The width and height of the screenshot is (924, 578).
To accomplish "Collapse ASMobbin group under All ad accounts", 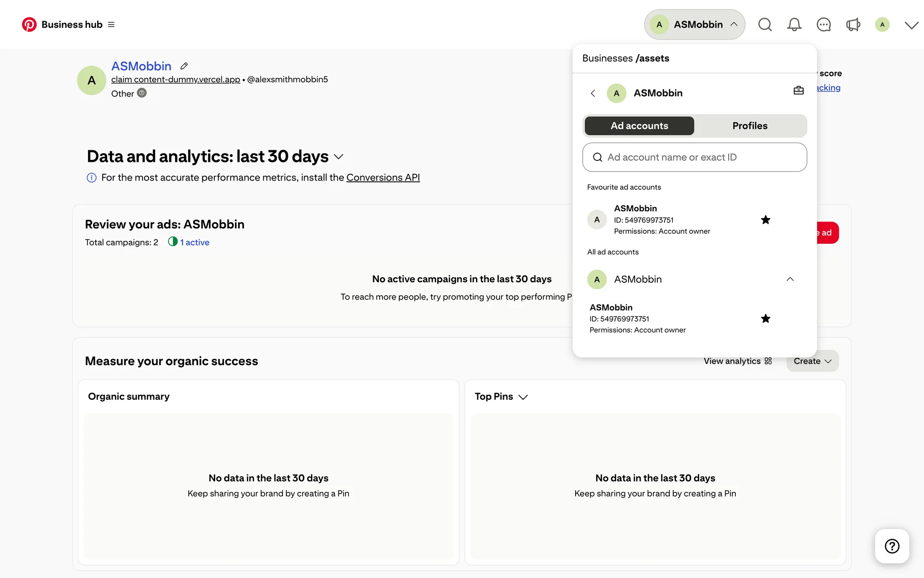I will [790, 279].
